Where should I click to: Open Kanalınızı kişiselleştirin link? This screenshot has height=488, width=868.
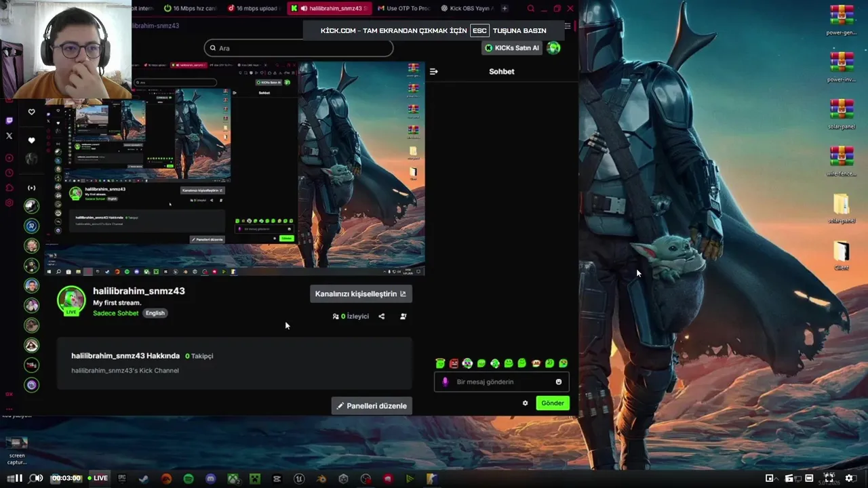point(361,294)
